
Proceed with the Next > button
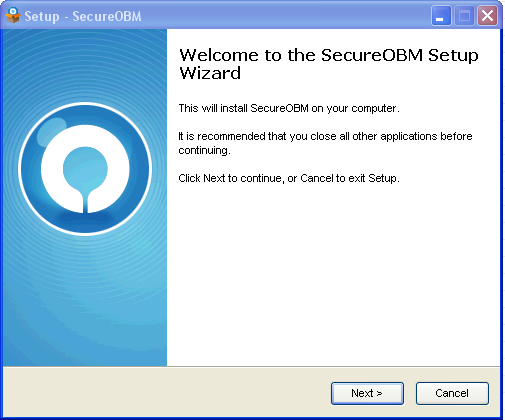367,393
